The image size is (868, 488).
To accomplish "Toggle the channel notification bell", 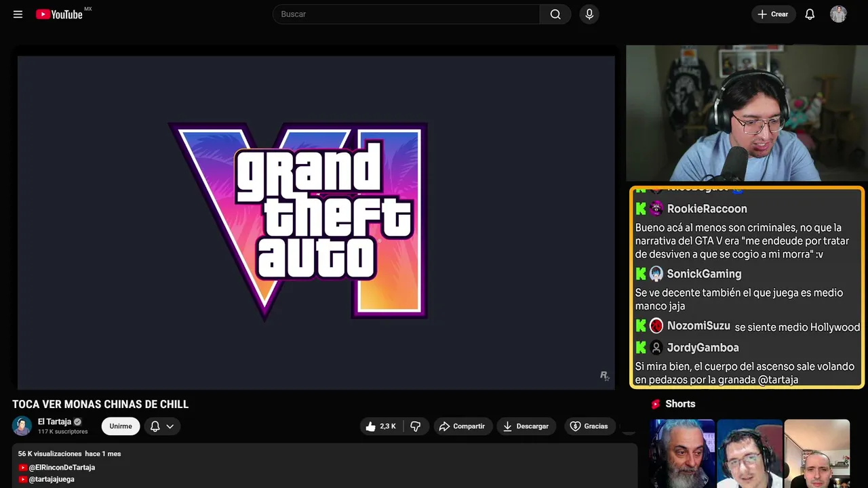I will coord(155,426).
